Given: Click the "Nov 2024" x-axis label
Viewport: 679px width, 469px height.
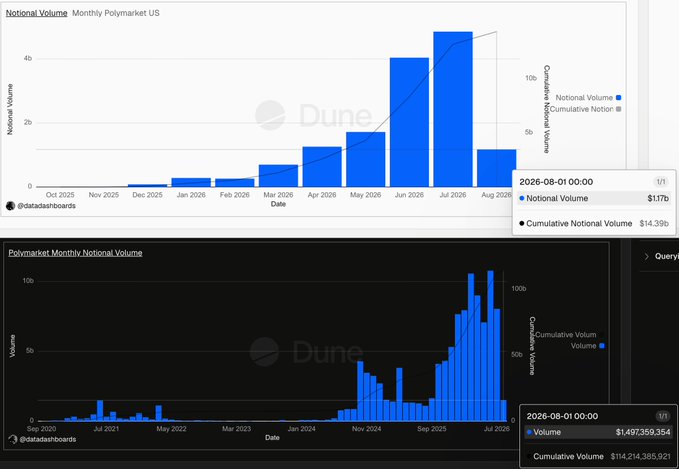Looking at the screenshot, I should [366, 429].
